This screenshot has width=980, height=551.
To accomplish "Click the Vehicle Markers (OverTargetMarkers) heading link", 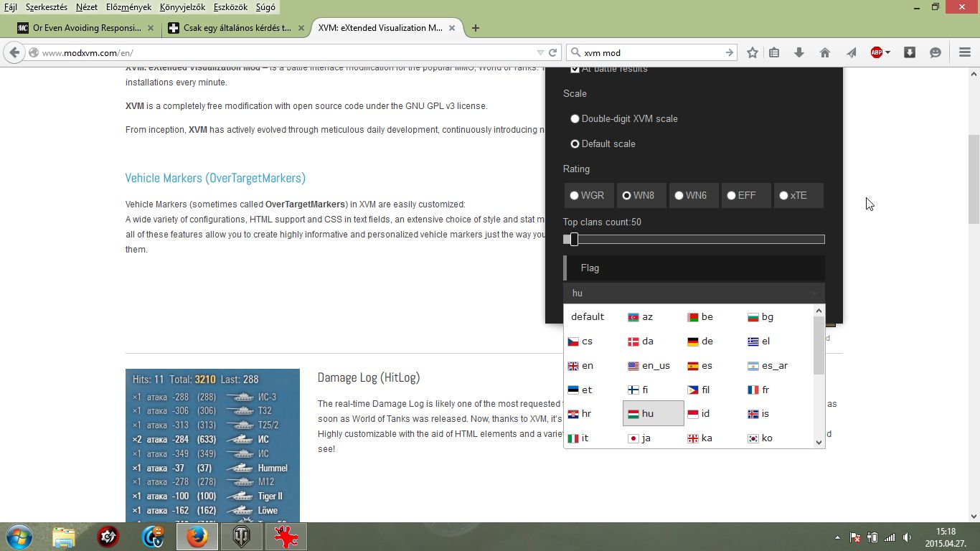I will [215, 178].
